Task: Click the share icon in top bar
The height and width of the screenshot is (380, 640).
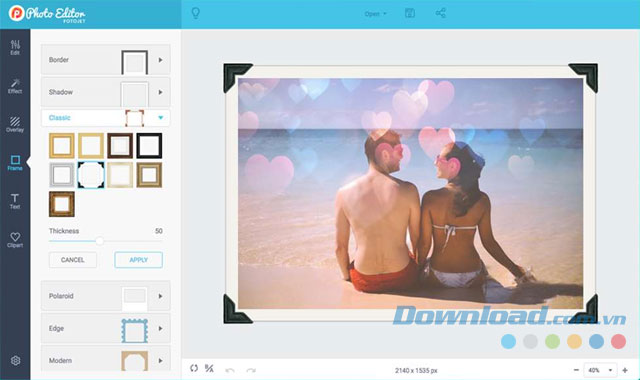Action: 440,13
